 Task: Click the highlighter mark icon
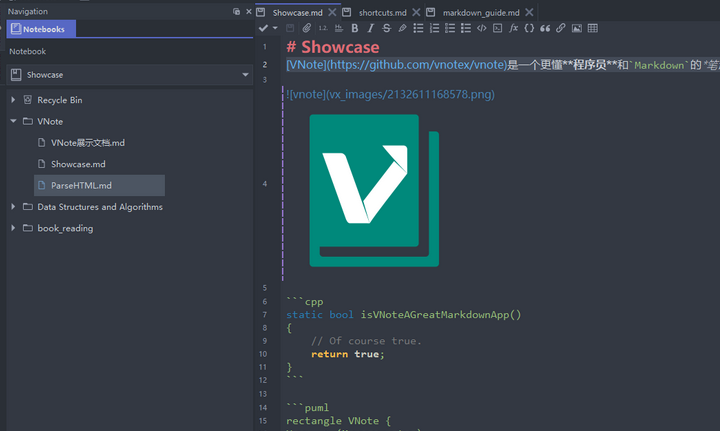tap(402, 28)
